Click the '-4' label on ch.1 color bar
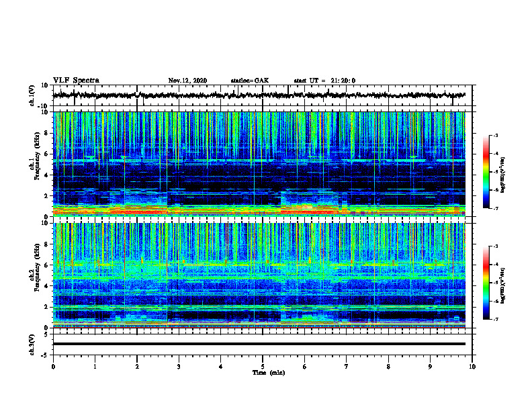The height and width of the screenshot is (411, 532). (495, 154)
